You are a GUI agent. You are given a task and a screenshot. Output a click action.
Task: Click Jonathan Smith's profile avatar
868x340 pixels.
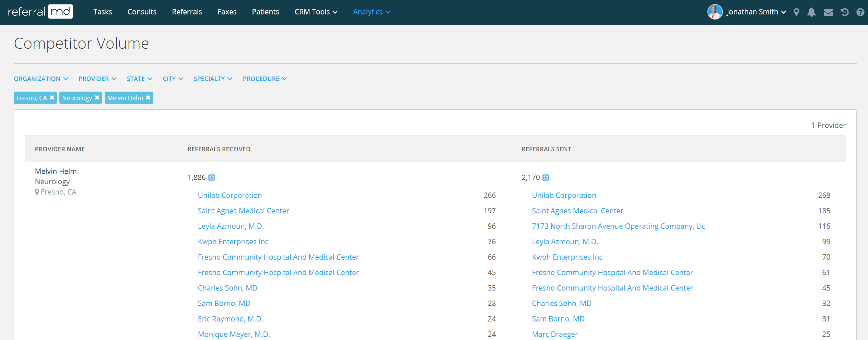click(x=715, y=12)
